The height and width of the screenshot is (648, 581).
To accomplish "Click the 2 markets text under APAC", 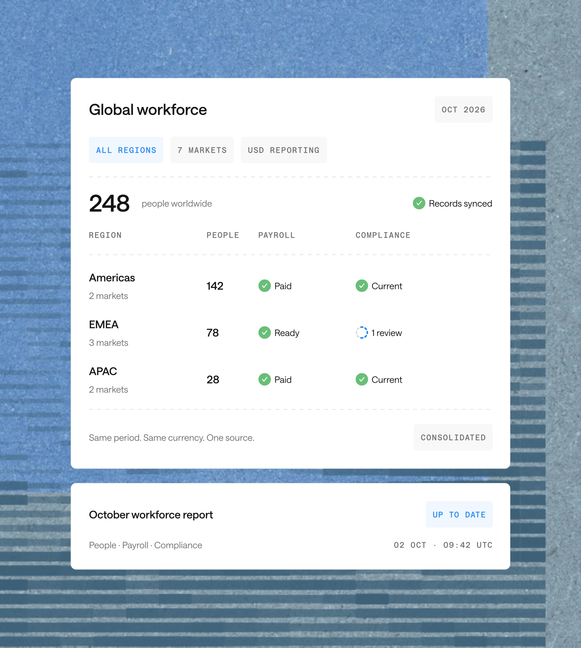I will pyautogui.click(x=108, y=389).
